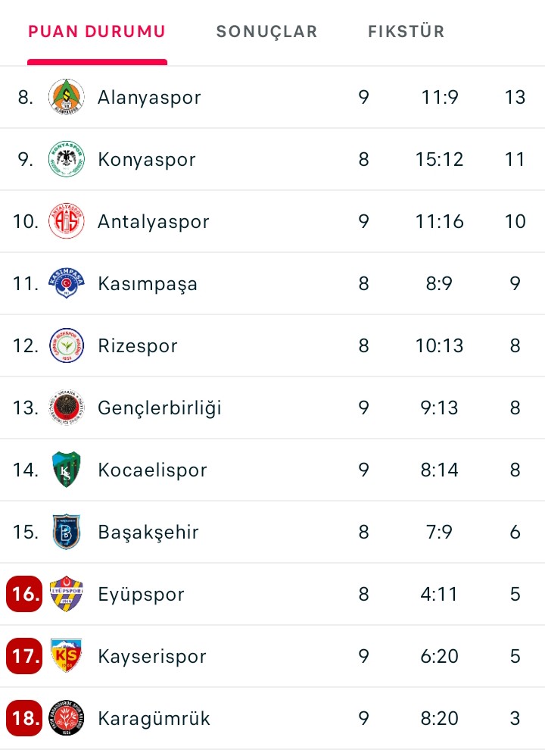Select the Başakşehir team name
Screen dimensions: 545x756
(148, 532)
